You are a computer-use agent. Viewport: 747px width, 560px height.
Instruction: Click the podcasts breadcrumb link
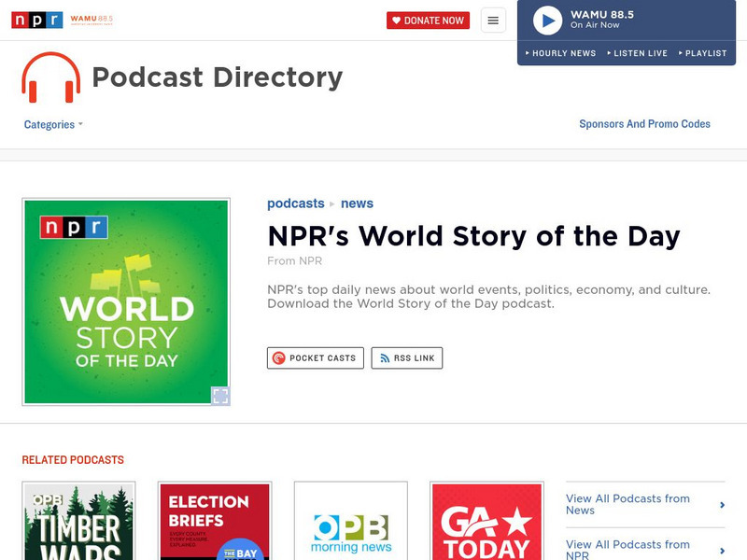coord(295,203)
